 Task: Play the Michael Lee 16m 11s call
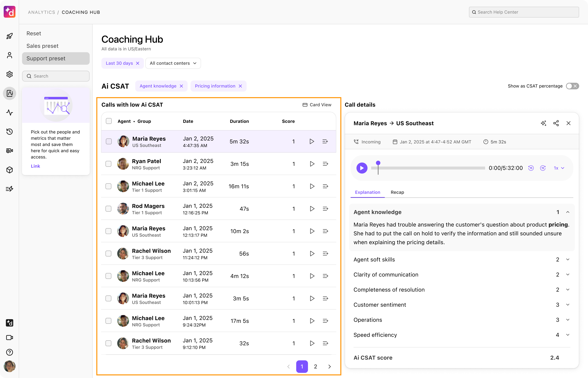[x=312, y=186]
